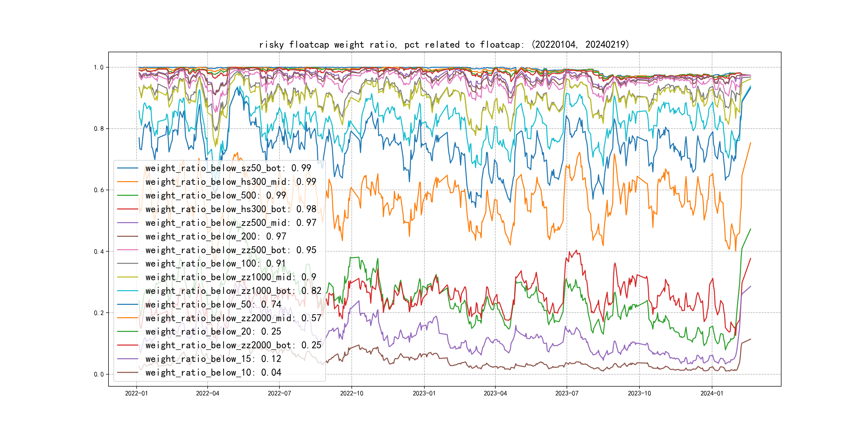Click the 0.8 y-axis tick label

point(99,129)
